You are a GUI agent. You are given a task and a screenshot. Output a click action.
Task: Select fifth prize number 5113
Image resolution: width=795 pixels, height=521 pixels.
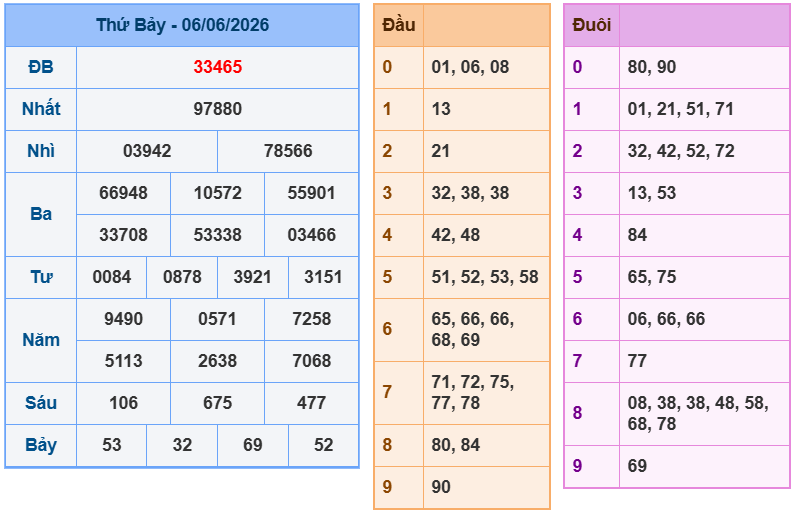click(x=123, y=361)
